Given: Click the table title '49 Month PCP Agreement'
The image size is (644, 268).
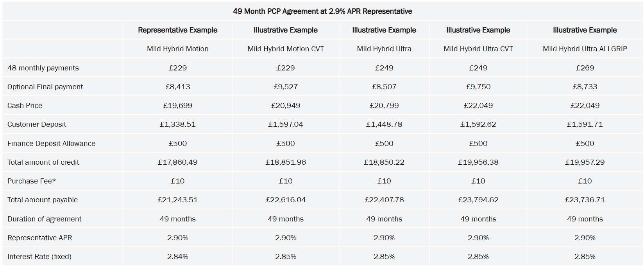Looking at the screenshot, I should (322, 11).
